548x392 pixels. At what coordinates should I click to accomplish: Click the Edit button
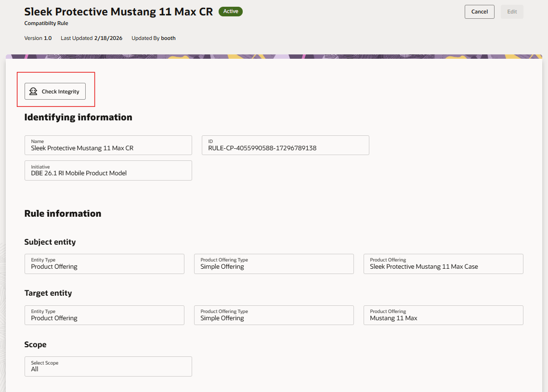point(512,12)
